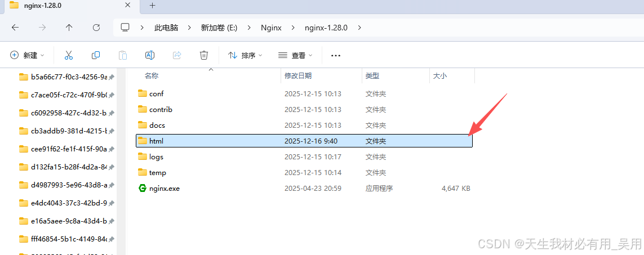This screenshot has height=255, width=644.
Task: Click nginx.exe date 2025-04-23 20:59
Action: [x=313, y=189]
